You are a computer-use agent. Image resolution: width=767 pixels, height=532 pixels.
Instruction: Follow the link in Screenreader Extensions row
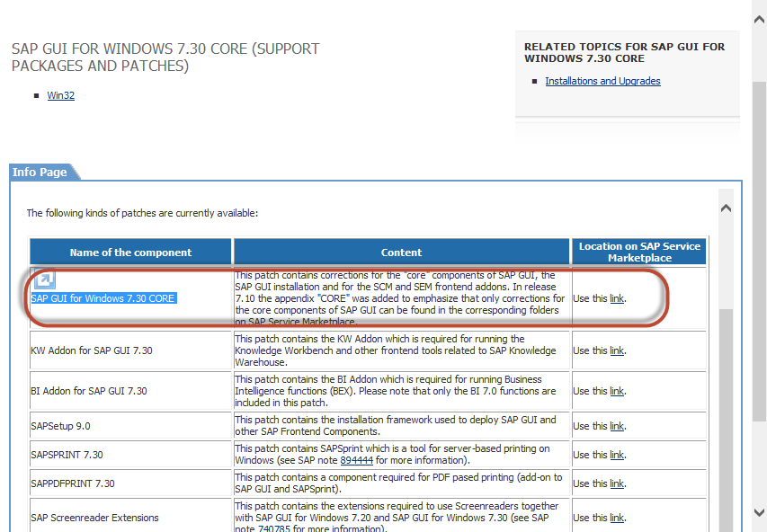pos(617,518)
